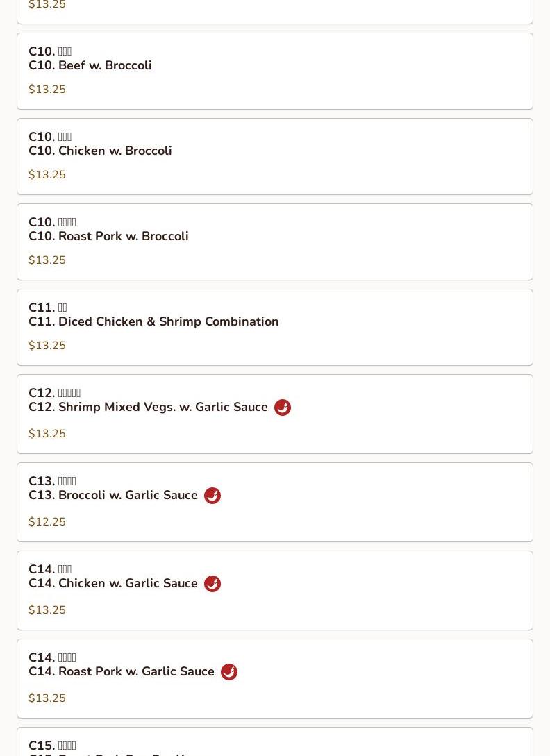Select C14. Roast Pork w. Garlic Sauce title
Screen dimensions: 550x756
(121, 671)
